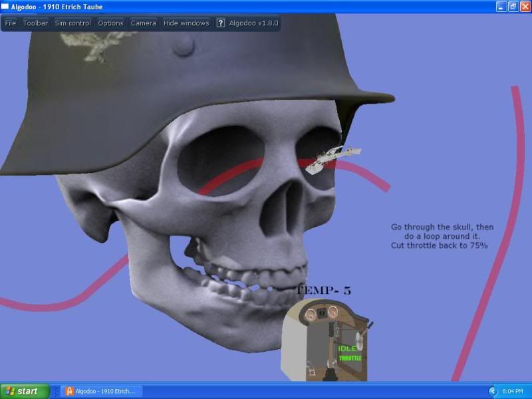The image size is (532, 399).
Task: Click the Algodoo taskbar button
Action: coord(101,392)
